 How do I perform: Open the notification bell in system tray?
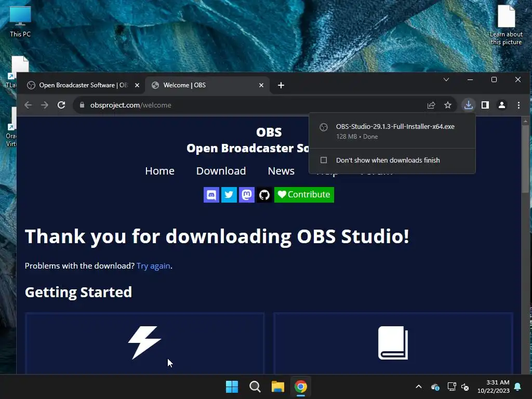pos(518,387)
